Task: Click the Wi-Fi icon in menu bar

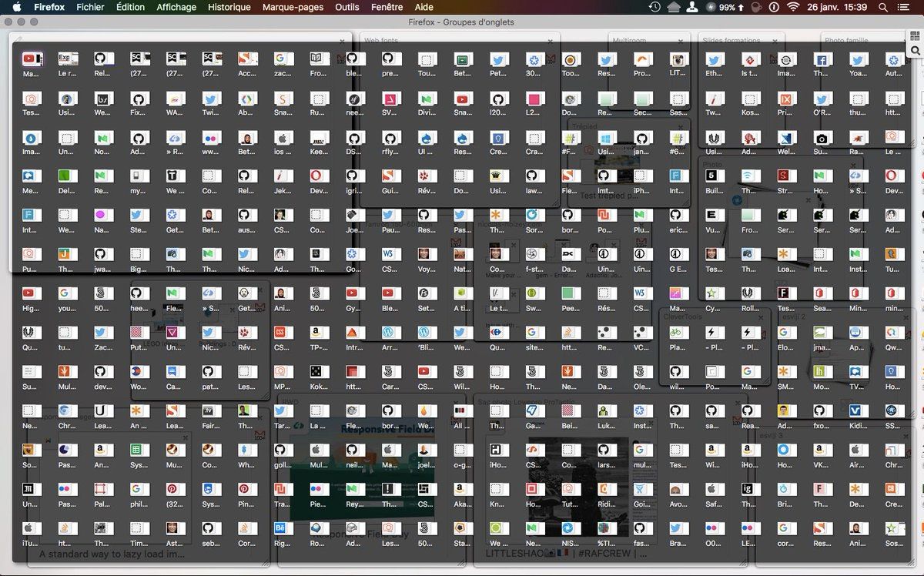Action: click(x=793, y=7)
